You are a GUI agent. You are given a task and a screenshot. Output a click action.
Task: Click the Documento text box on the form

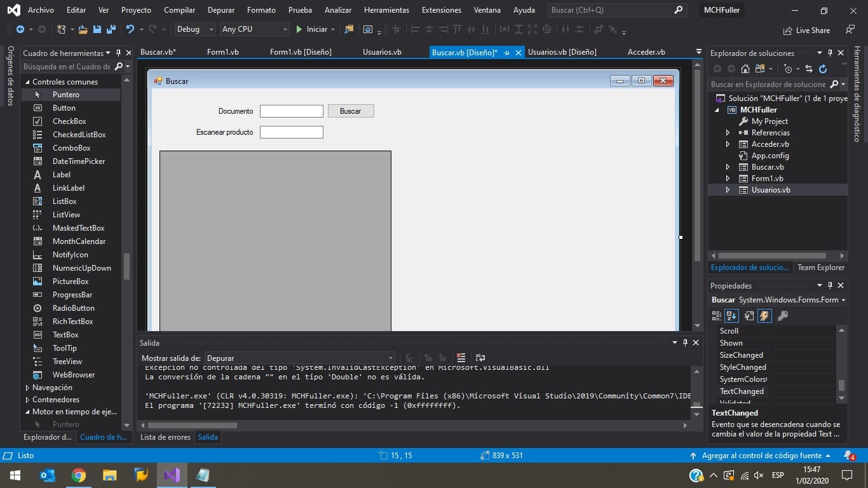pos(291,111)
